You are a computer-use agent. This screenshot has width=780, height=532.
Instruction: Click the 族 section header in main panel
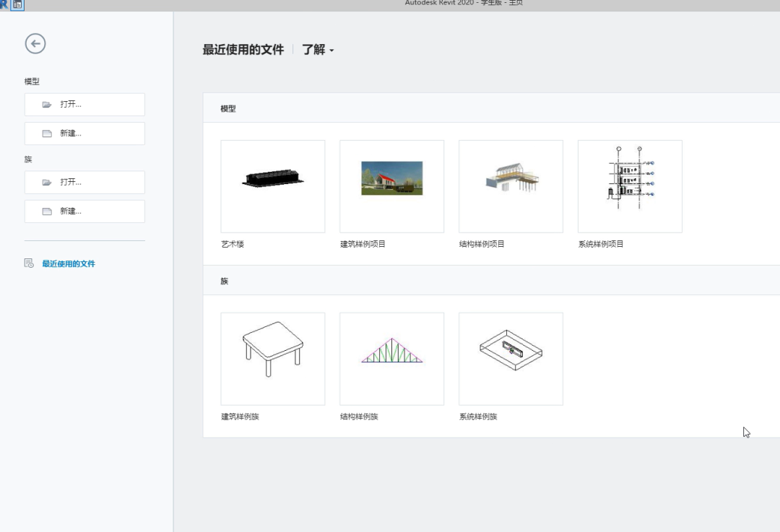(225, 281)
